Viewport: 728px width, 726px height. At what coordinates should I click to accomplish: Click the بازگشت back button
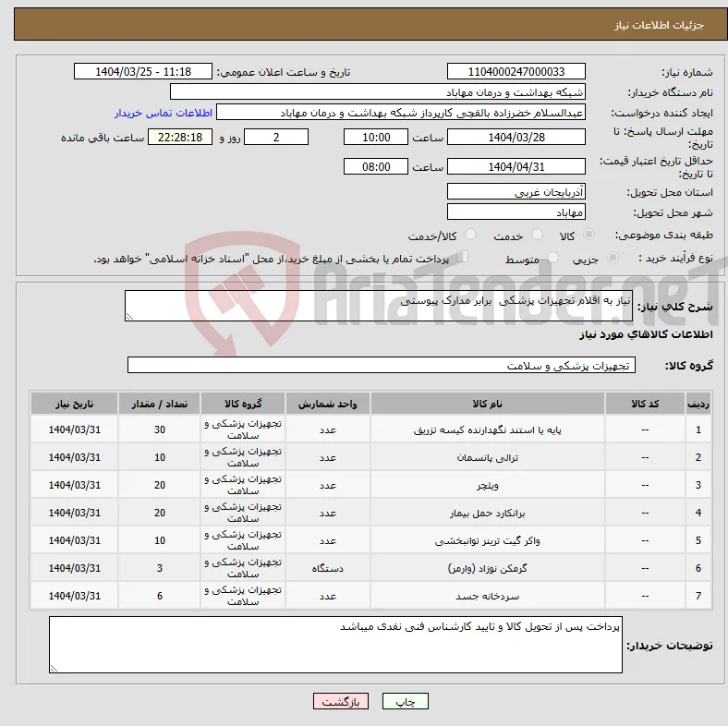tap(340, 701)
